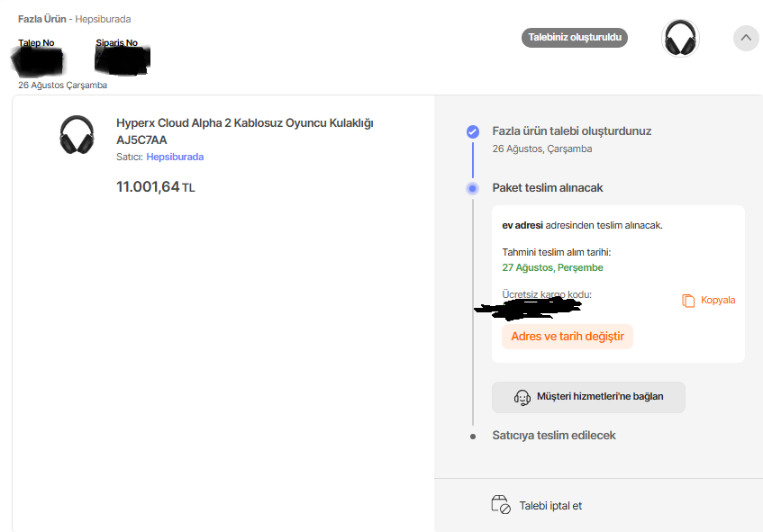Screen dimensions: 763x532
Task: Cancel request via Talebi iptal et
Action: point(550,506)
